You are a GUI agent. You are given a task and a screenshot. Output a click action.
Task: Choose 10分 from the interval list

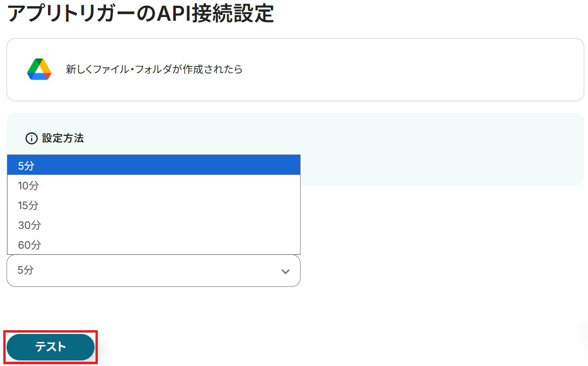point(28,186)
